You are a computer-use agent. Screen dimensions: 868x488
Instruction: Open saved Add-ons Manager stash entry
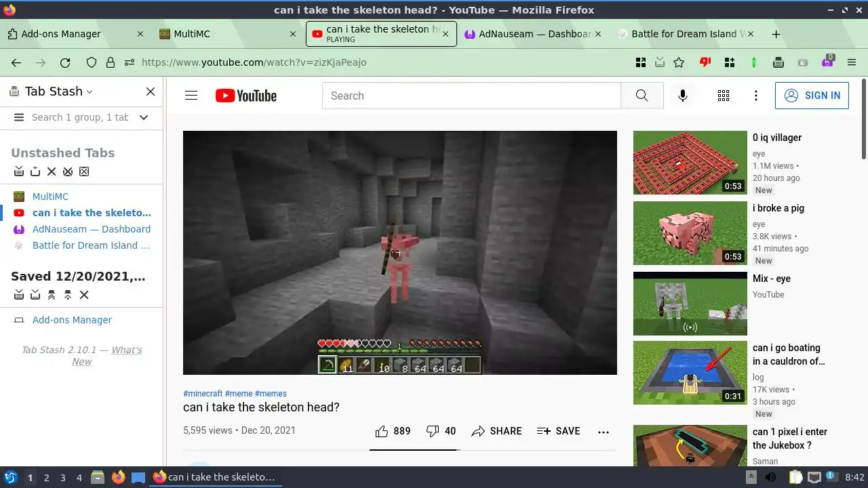tap(72, 320)
